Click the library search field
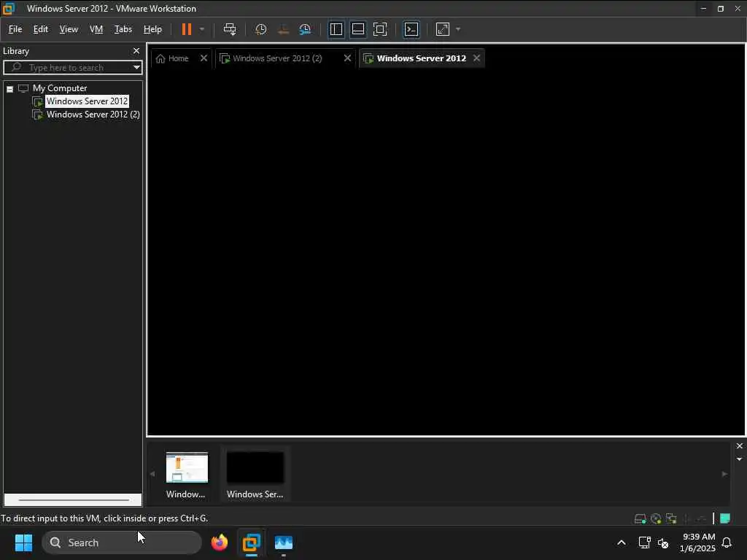Screen dimensions: 747x560 coord(71,67)
